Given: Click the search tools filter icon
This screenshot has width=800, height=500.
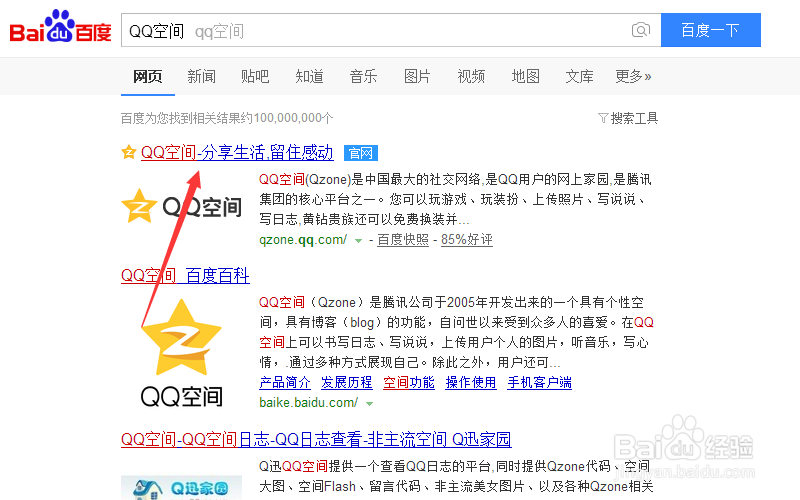Looking at the screenshot, I should click(x=603, y=118).
